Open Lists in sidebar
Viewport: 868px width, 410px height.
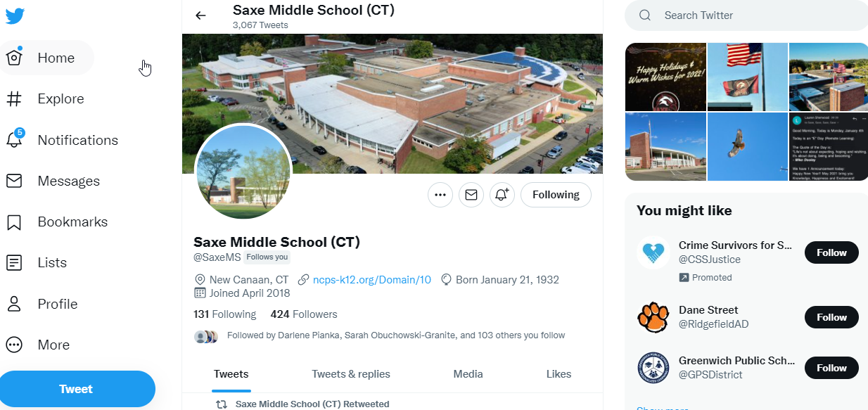tap(36, 263)
